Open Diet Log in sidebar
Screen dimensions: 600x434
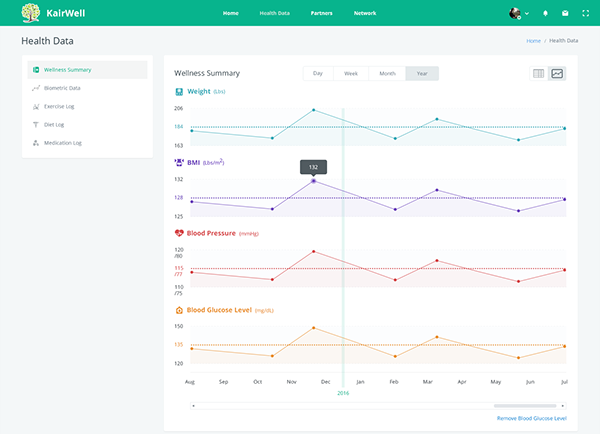(87, 125)
